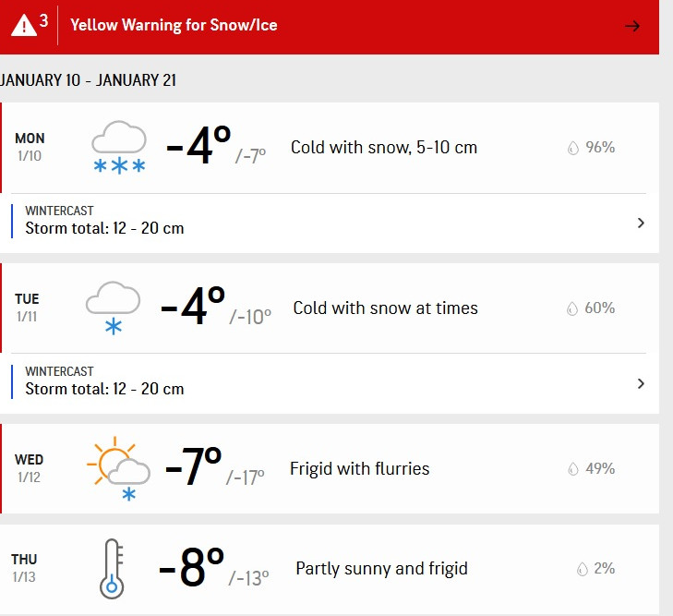Screen dimensions: 673x616
Task: Open Wednesday's 'Frigid with flurries' forecast
Action: point(359,469)
